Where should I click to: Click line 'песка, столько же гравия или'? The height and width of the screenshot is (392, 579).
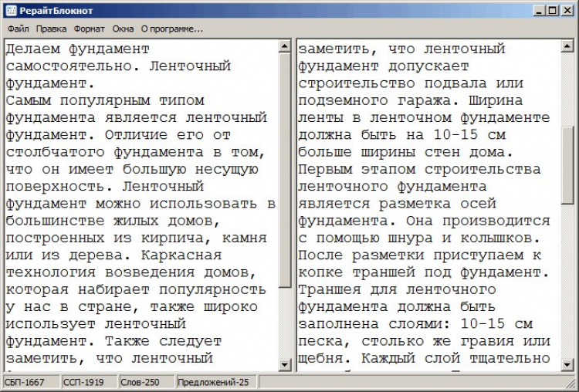pos(425,342)
